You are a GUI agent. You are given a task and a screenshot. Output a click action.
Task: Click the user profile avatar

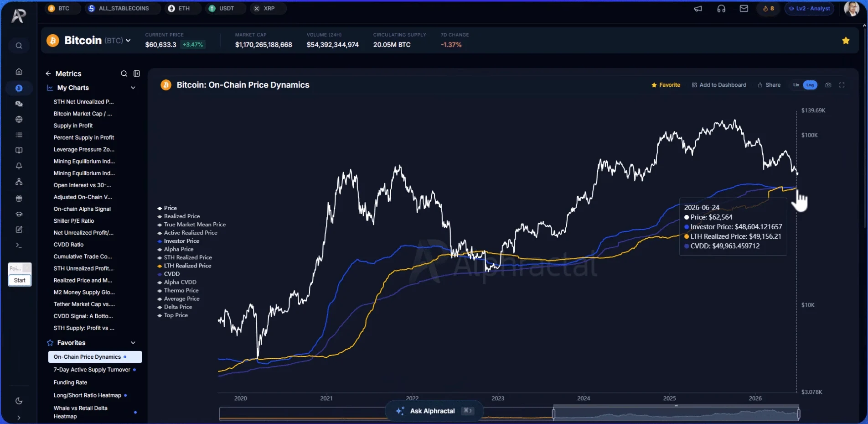[x=852, y=9]
